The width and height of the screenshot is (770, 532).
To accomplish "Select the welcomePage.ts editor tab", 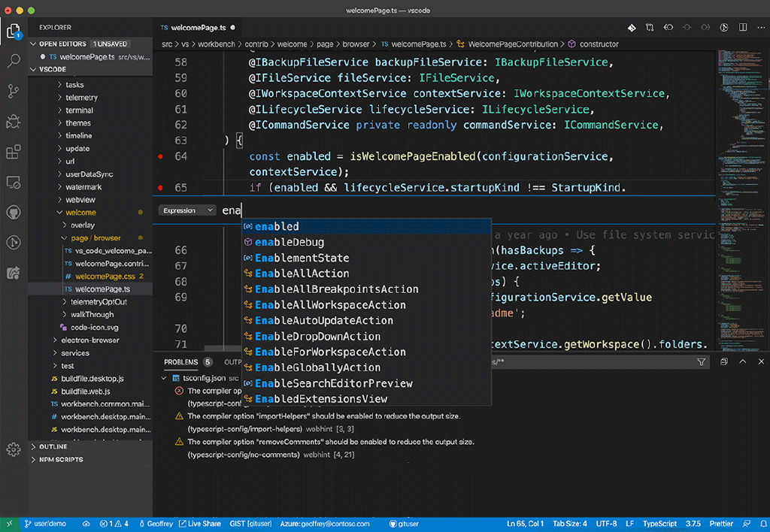I will tap(199, 28).
